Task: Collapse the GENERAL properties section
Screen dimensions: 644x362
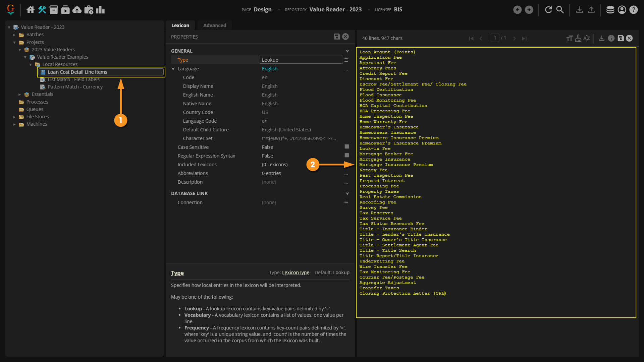Action: [x=347, y=51]
